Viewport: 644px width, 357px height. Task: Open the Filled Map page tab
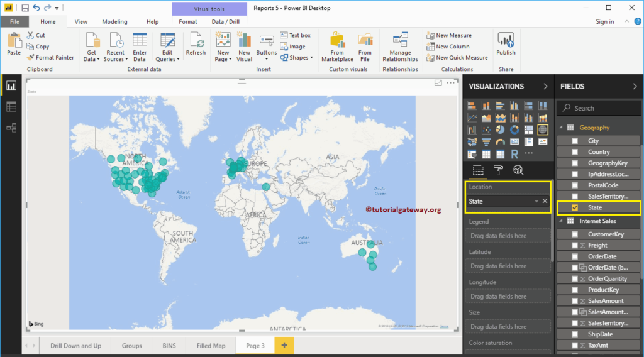211,346
